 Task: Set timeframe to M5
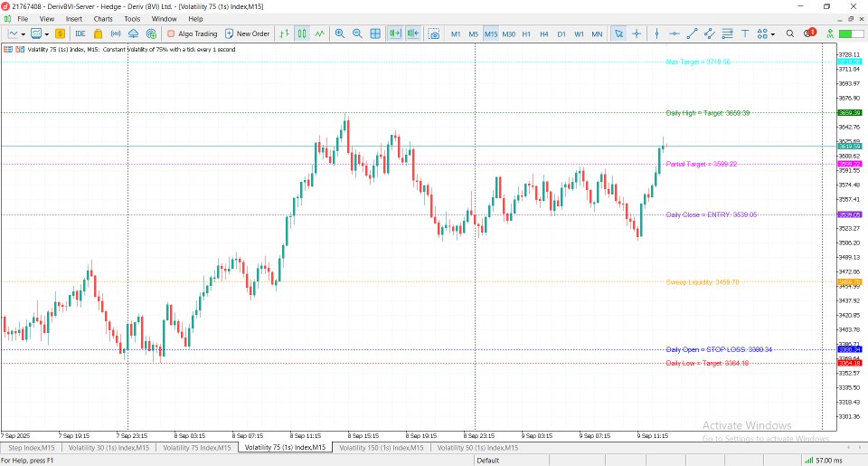coord(473,33)
